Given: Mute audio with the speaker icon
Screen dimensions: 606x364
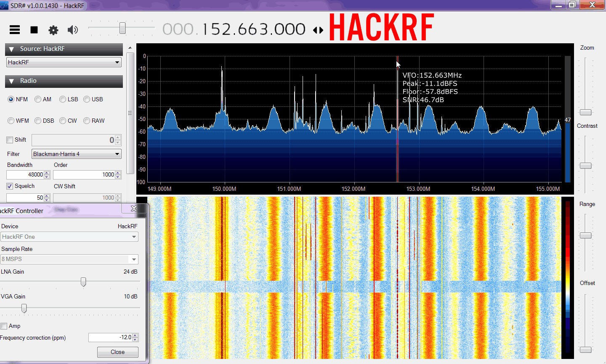Looking at the screenshot, I should click(x=72, y=30).
